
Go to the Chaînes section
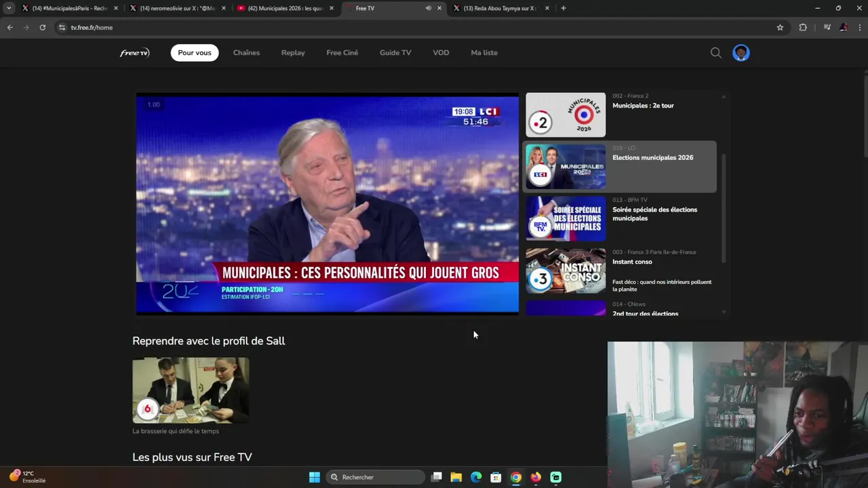point(246,53)
